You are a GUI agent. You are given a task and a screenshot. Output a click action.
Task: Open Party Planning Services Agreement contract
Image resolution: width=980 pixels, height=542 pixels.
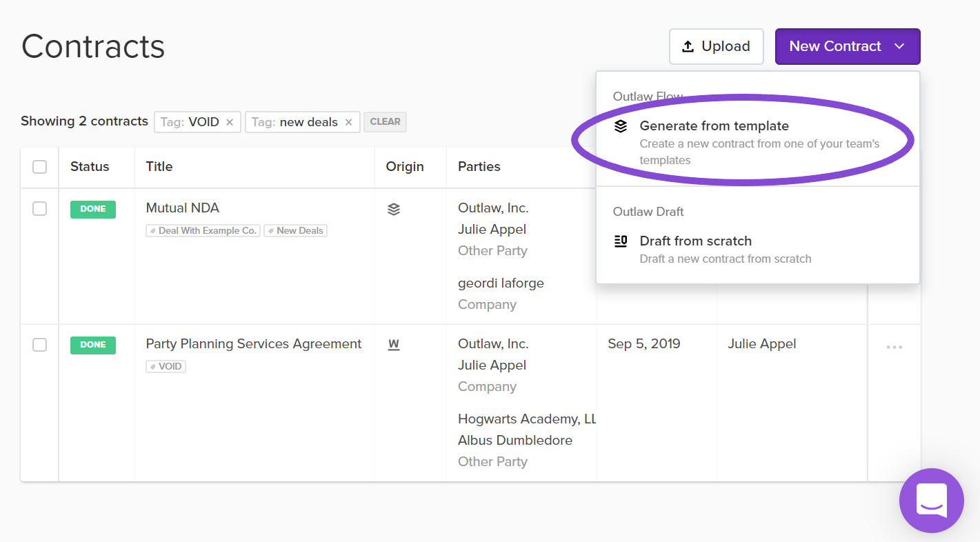(x=254, y=343)
